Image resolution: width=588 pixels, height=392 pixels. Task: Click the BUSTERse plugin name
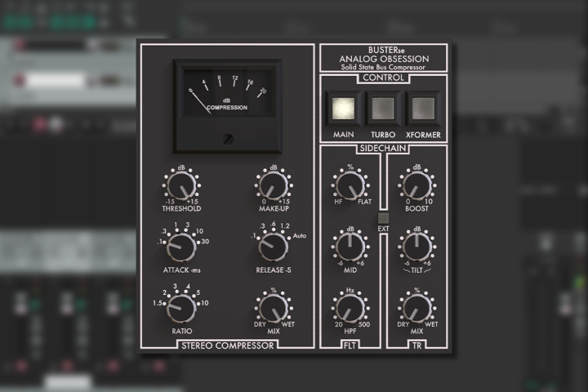pos(386,50)
